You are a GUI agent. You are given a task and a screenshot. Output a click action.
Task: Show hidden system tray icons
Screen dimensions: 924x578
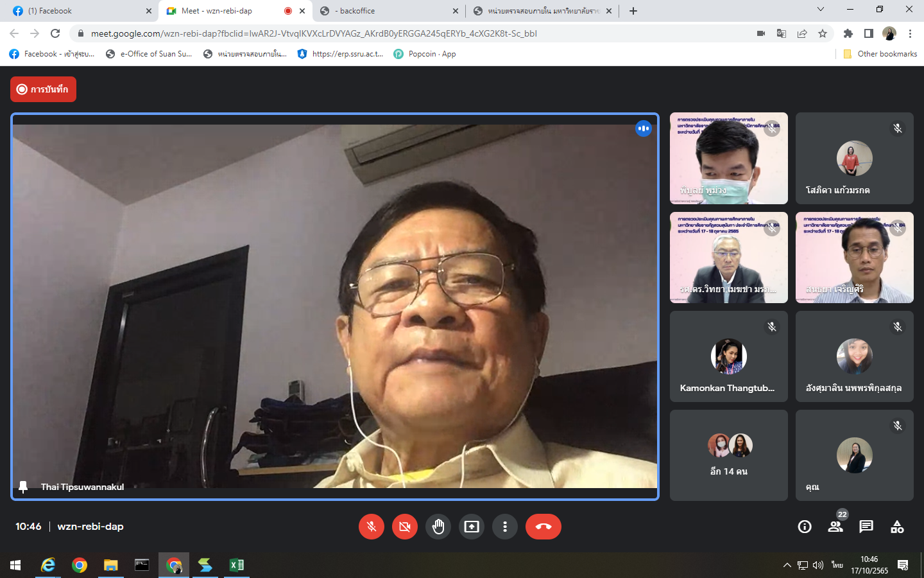coord(787,565)
